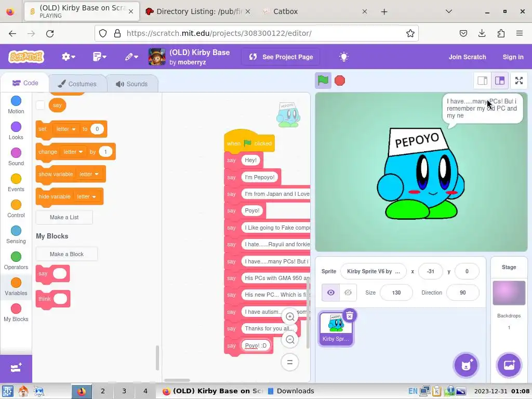Open the File menu dropdown
532x399 pixels.
coord(99,57)
